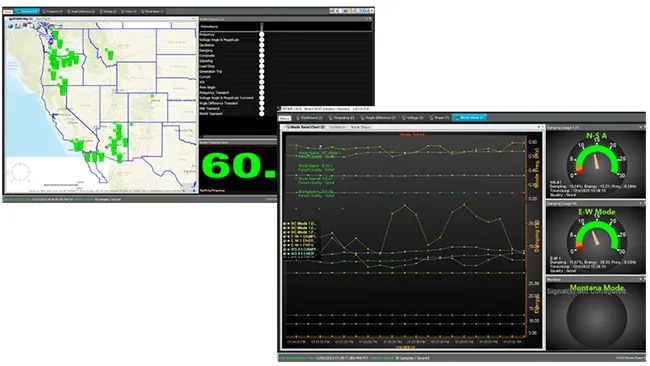Click the Area Angle indicator light

click(x=262, y=87)
